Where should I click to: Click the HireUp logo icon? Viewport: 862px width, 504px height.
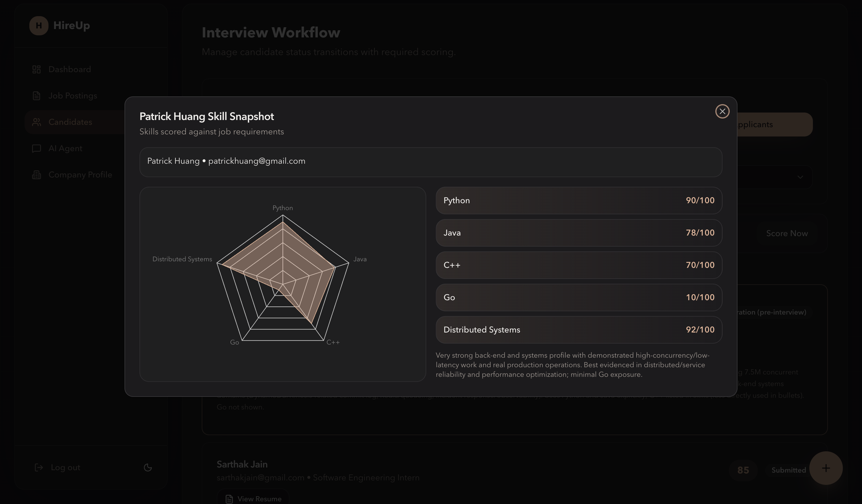pyautogui.click(x=39, y=26)
